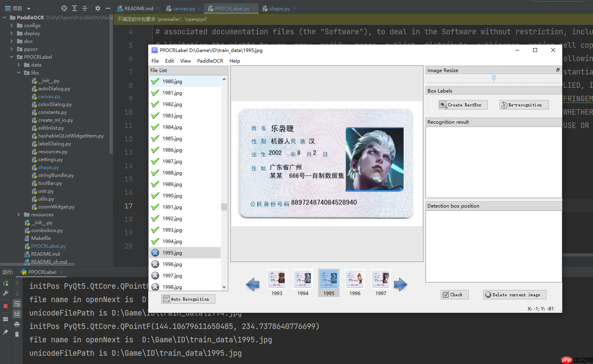Click the print icon in run console

tap(17, 324)
